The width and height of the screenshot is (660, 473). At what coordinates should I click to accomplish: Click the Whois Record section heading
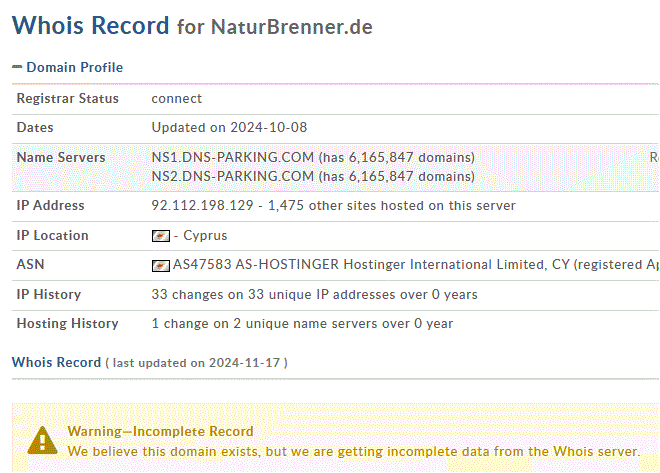(56, 362)
